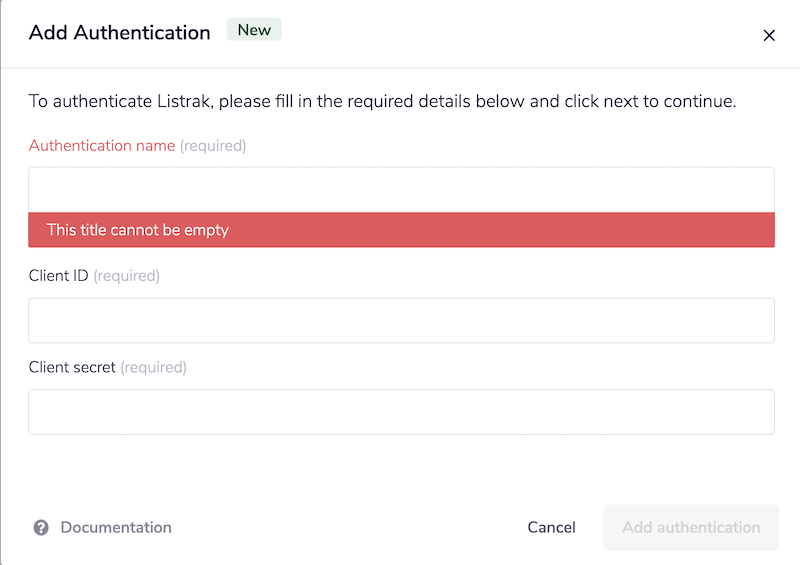Close the Add Authentication dialog
The width and height of the screenshot is (800, 565).
[x=769, y=35]
